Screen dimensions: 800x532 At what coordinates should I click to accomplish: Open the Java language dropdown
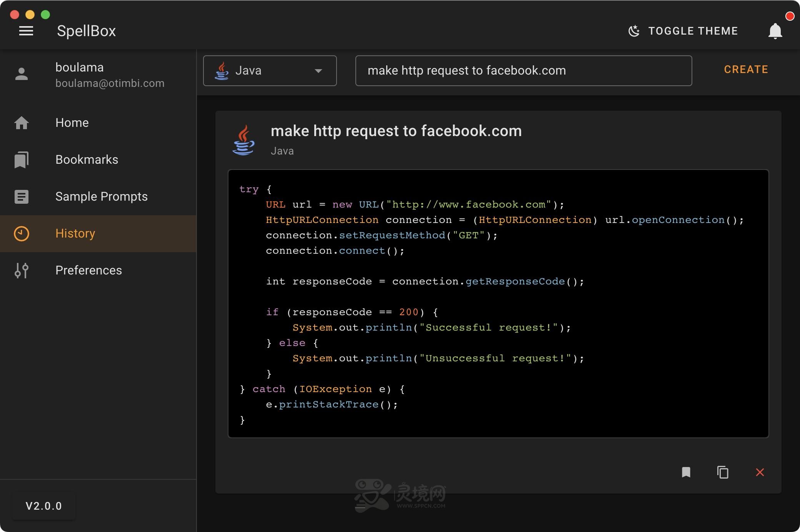[270, 71]
